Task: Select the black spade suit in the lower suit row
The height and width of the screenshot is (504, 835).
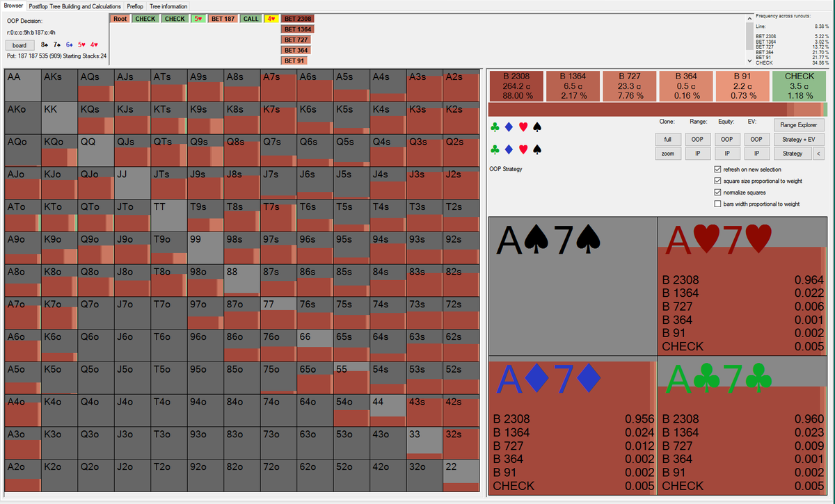Action: tap(536, 149)
